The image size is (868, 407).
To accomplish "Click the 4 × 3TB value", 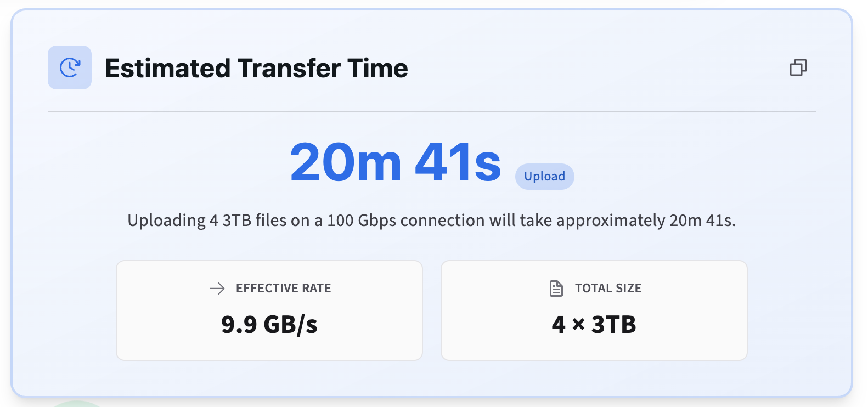I will coord(594,325).
